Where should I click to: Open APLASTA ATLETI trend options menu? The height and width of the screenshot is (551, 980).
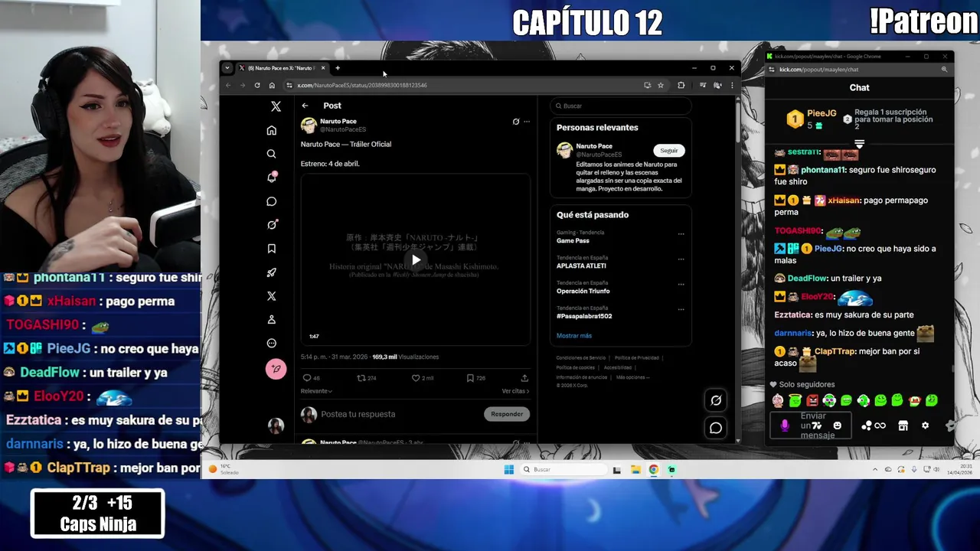[x=681, y=259]
